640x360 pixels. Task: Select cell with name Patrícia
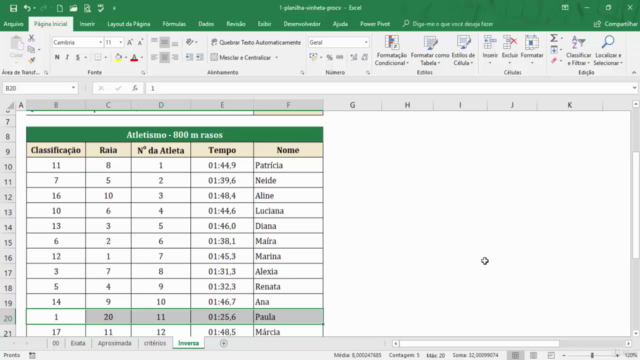tap(288, 165)
